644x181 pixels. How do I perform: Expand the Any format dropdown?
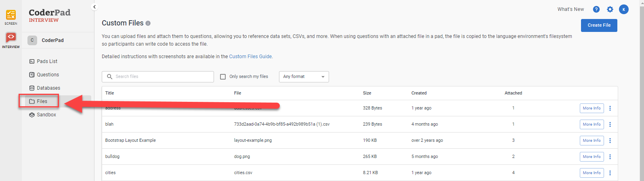[304, 77]
